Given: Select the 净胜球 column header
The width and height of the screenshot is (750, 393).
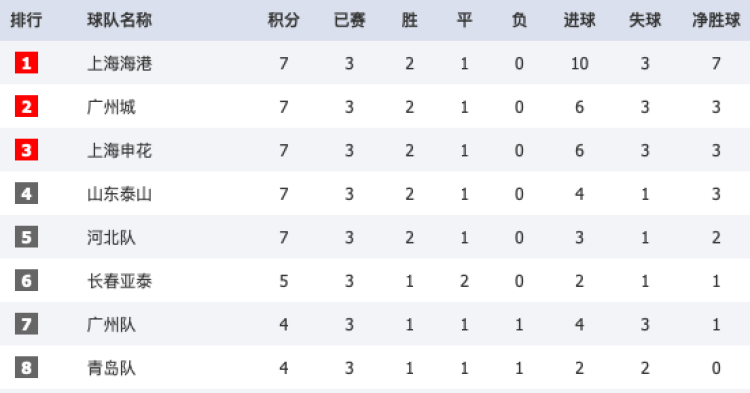Looking at the screenshot, I should 716,20.
